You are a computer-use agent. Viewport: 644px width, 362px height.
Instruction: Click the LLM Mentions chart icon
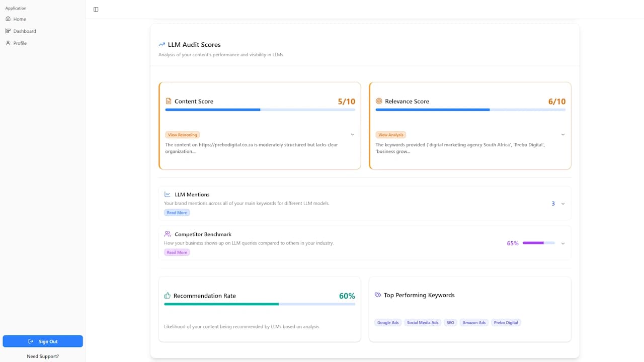(168, 194)
